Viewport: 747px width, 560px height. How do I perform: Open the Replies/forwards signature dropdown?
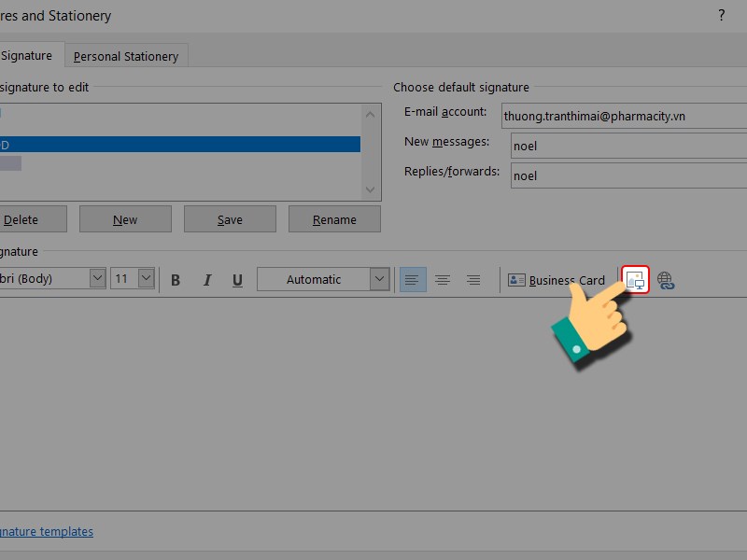628,175
